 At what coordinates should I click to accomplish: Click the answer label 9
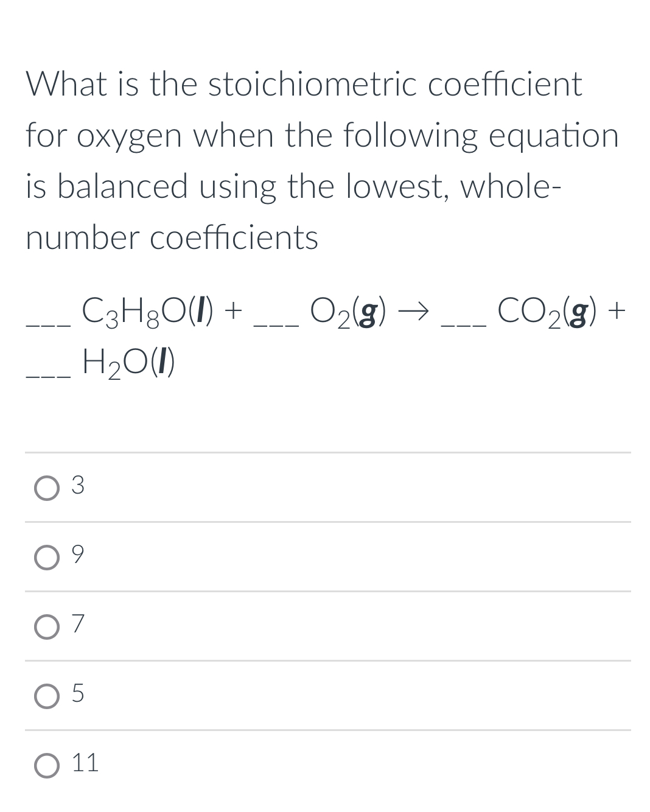coord(77,555)
